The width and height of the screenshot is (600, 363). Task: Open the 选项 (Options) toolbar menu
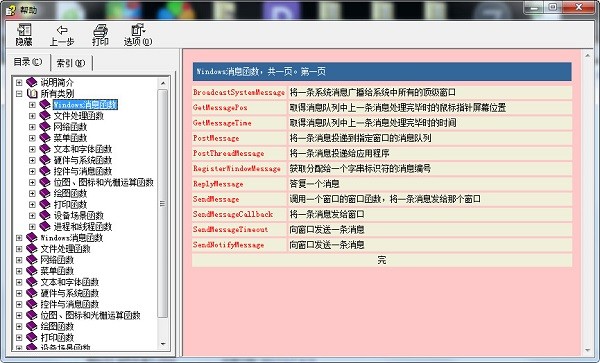pyautogui.click(x=137, y=34)
